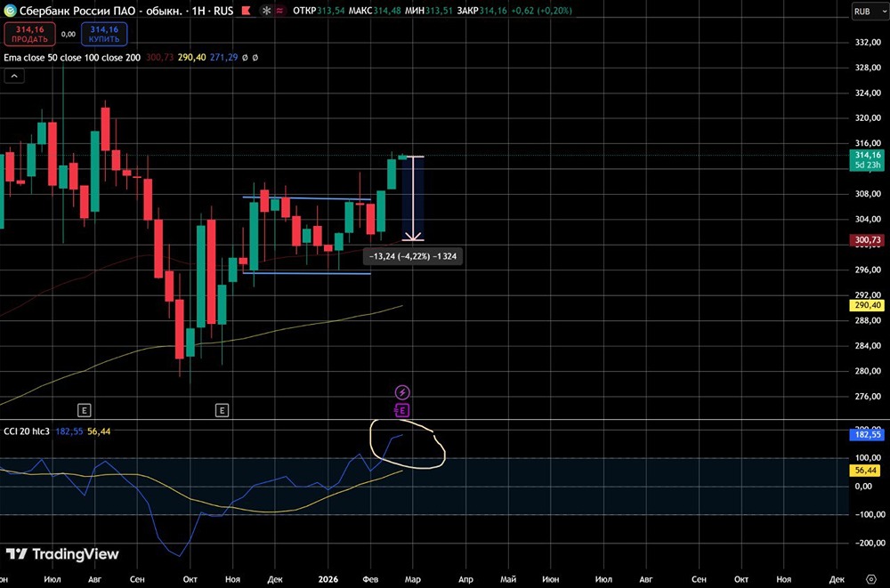
Task: Click the pink wave icon in header
Action: (279, 10)
